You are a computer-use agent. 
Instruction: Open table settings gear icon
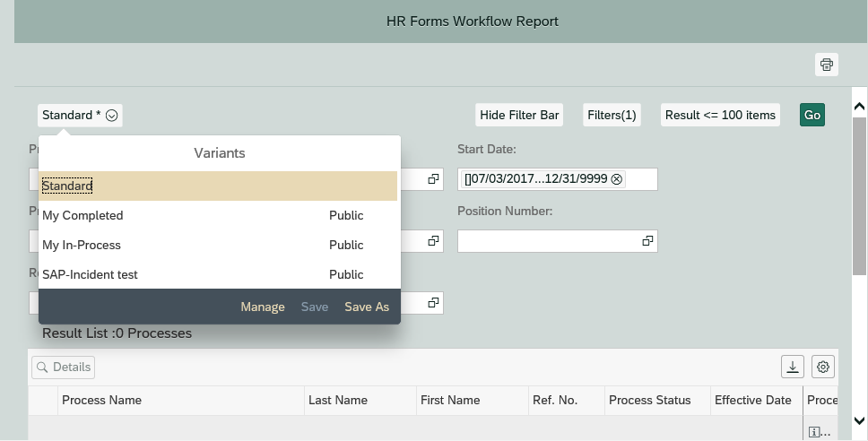click(823, 367)
